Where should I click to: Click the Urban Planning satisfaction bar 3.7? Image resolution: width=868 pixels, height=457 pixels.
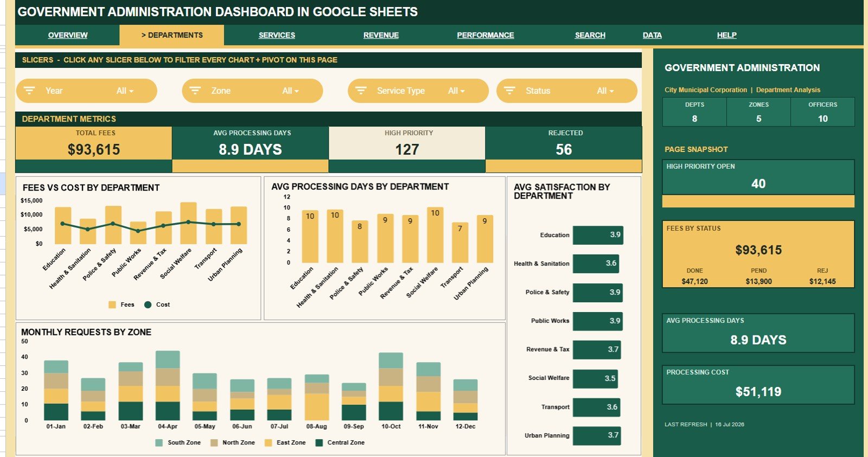click(x=597, y=435)
